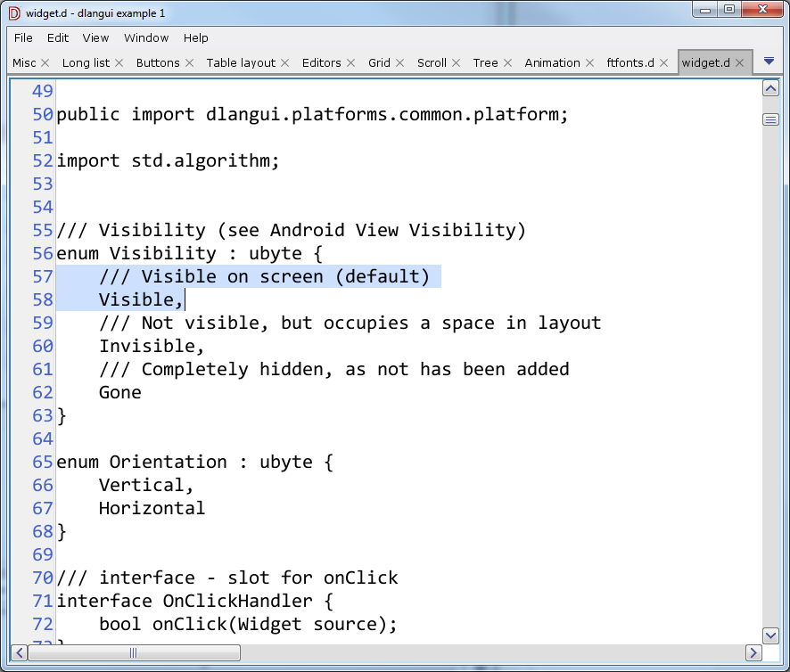
Task: Close the Editors tab
Action: coord(351,63)
